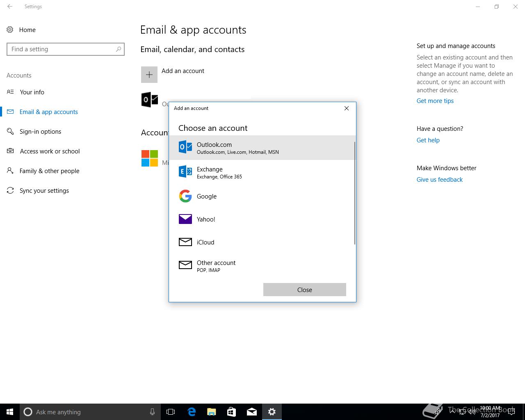This screenshot has height=420, width=525.
Task: Open Sign-in options in sidebar
Action: point(40,132)
